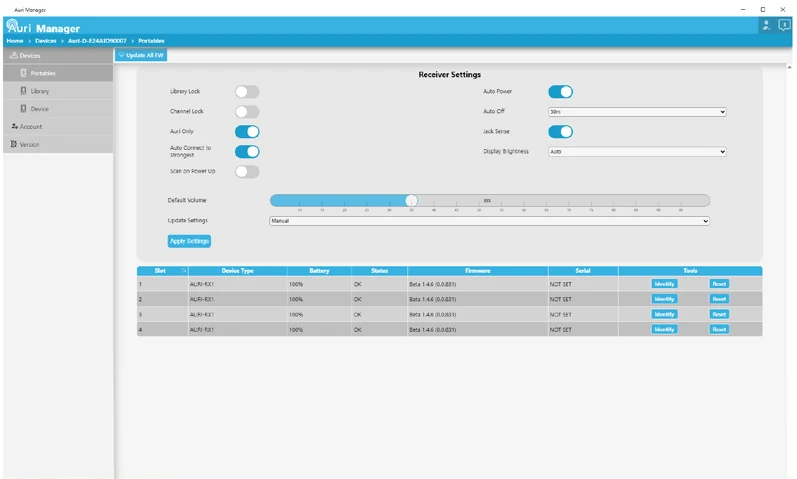Screen dimensions: 797x479
Task: Click the Device sidebar icon
Action: click(23, 109)
